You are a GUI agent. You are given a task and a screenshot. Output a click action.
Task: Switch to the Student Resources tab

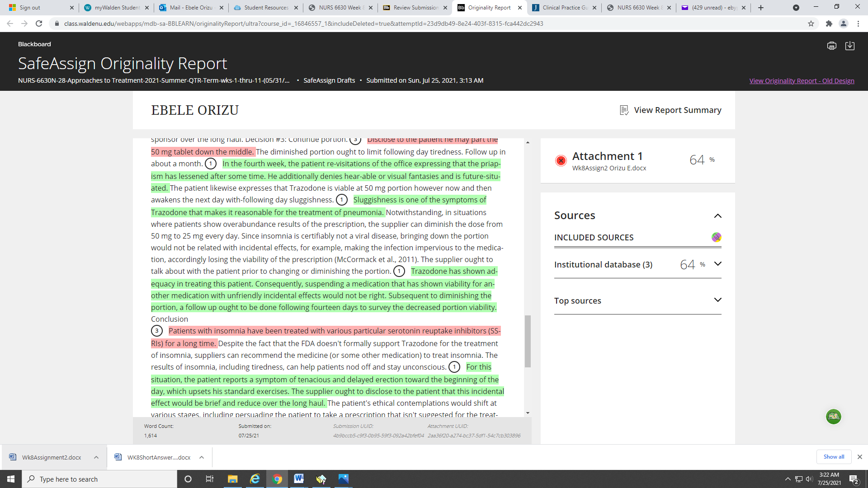coord(266,8)
